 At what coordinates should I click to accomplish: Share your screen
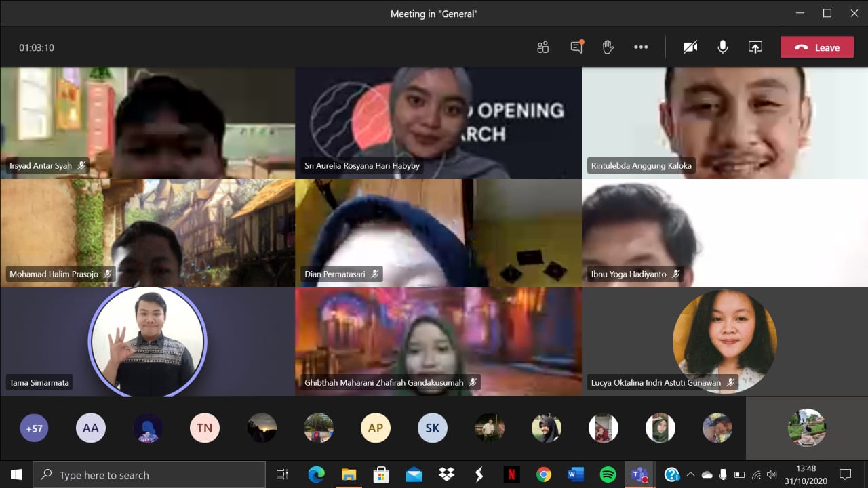[755, 47]
